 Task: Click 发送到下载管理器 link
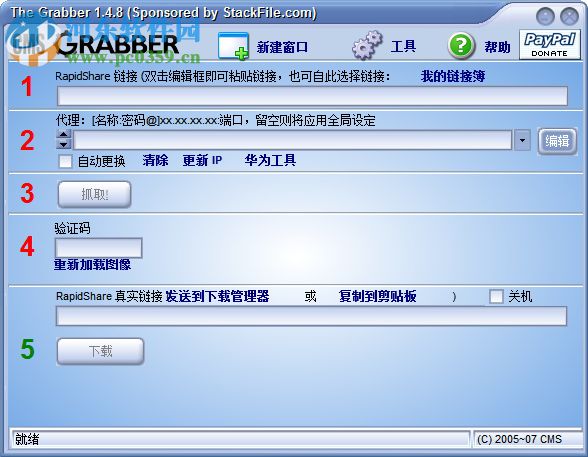pyautogui.click(x=217, y=296)
